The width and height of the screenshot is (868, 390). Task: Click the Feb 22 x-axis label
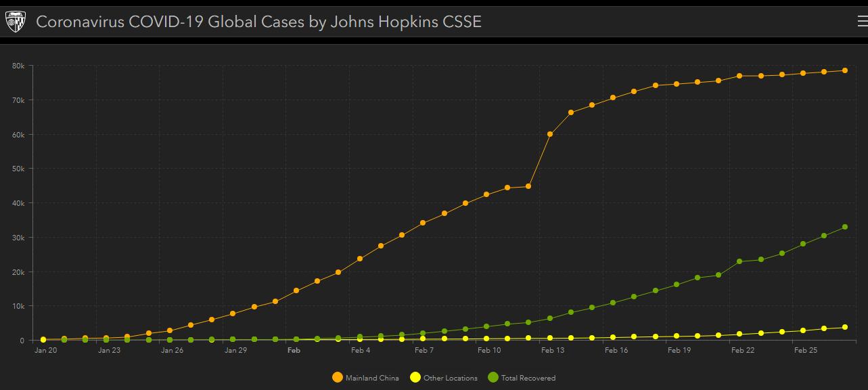[742, 351]
